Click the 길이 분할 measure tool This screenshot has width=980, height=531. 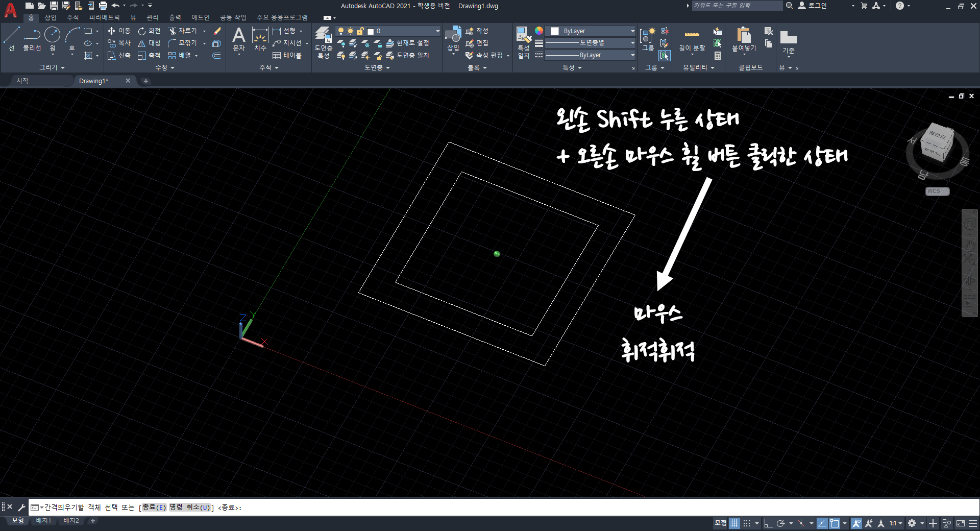point(692,41)
